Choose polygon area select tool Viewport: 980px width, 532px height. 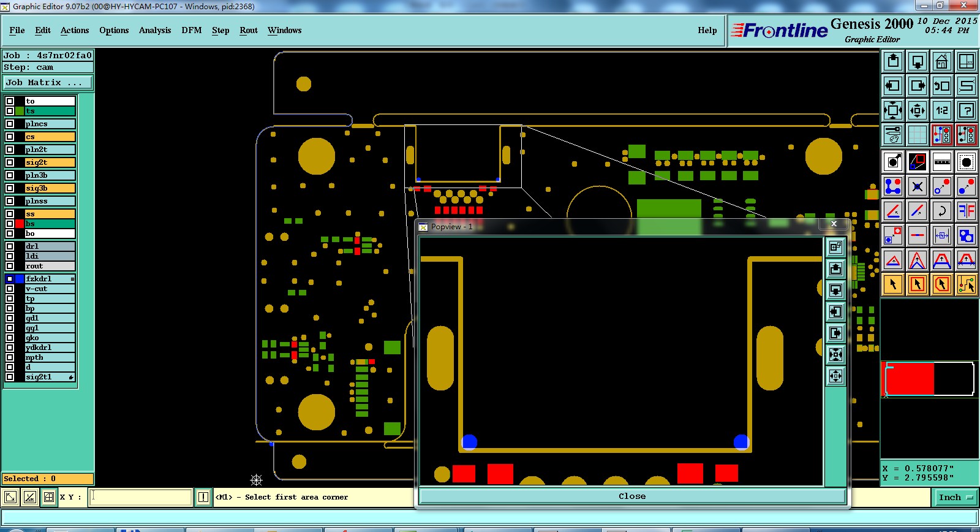coord(942,284)
